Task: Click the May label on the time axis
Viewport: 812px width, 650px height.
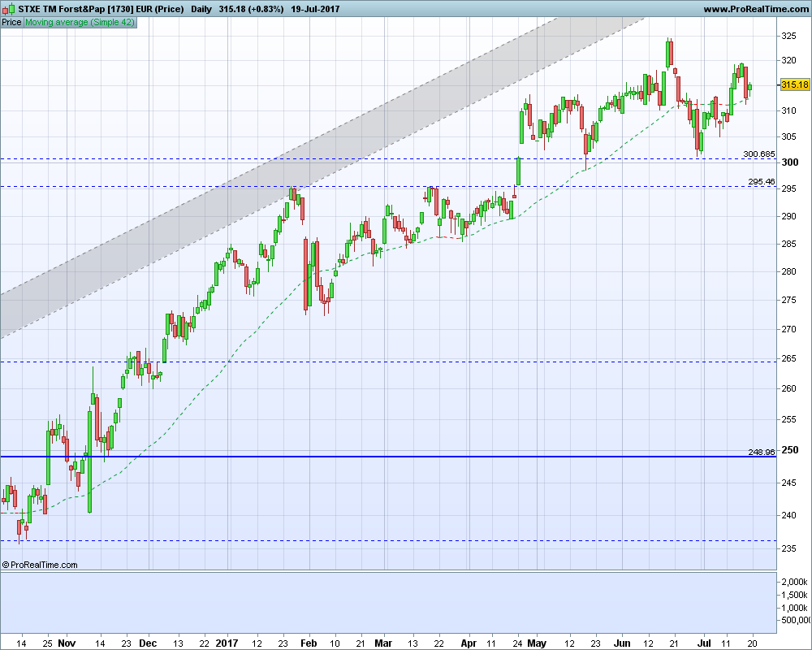Action: click(x=537, y=643)
